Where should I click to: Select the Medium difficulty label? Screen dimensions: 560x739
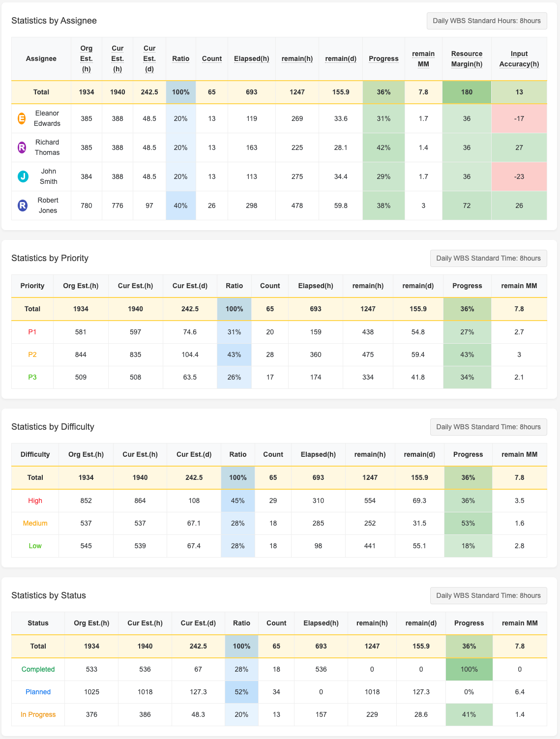[x=34, y=523]
